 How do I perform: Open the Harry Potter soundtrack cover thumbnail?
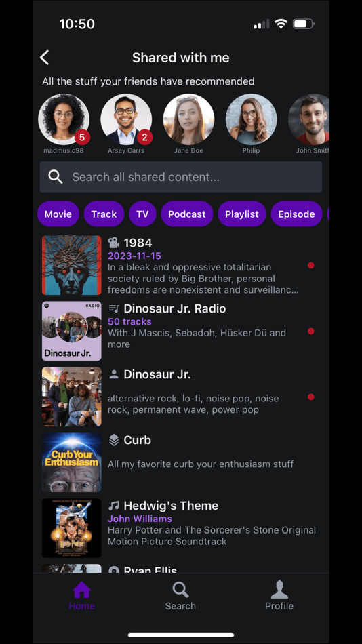(71, 528)
